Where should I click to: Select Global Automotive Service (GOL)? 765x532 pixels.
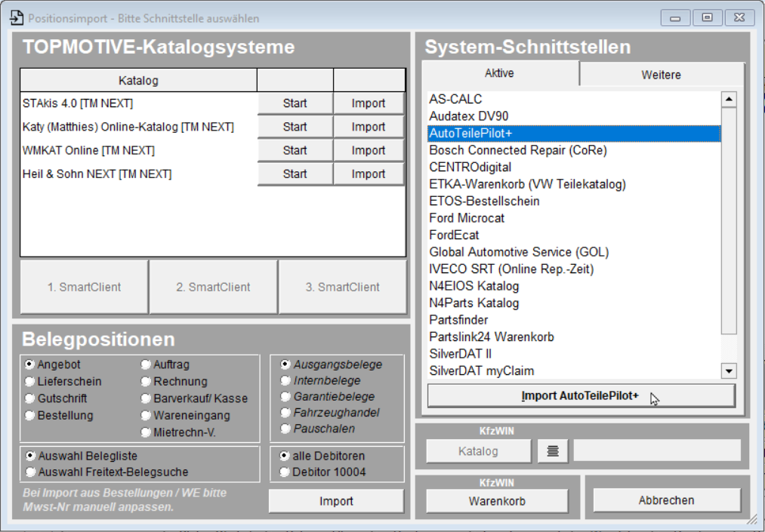coord(574,252)
